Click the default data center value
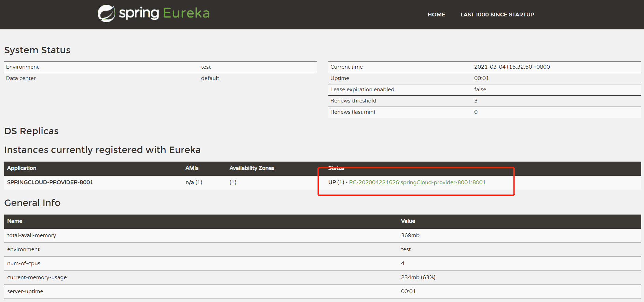Image resolution: width=644 pixels, height=302 pixels. coord(210,78)
